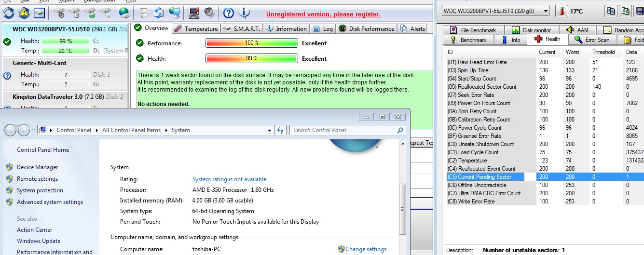Screen dimensions: 644x255
Task: Click the disk with clock test icon
Action: [75, 13]
